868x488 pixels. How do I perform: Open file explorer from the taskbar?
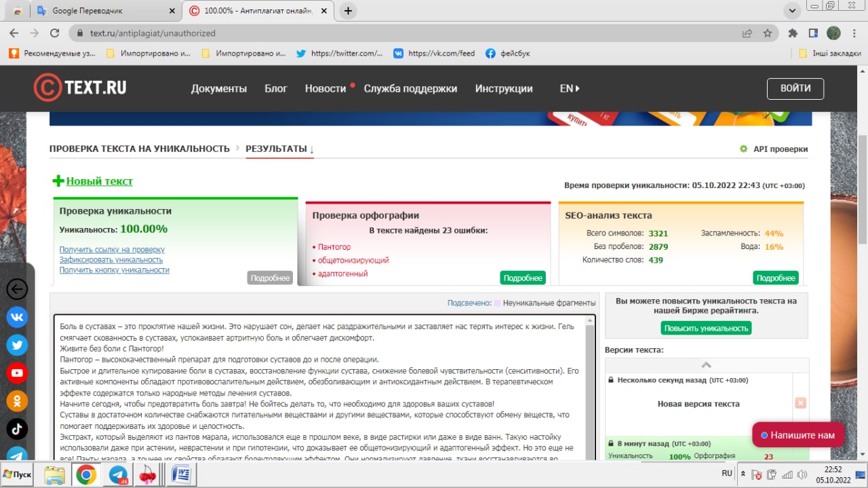click(54, 474)
